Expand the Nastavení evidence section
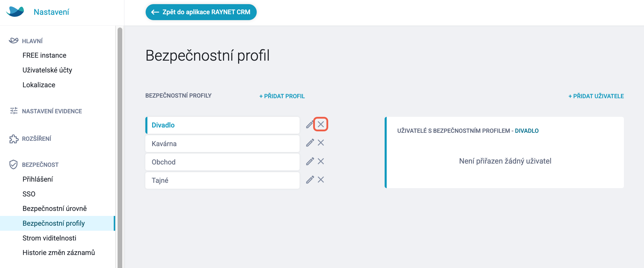Viewport: 644px width, 268px height. click(52, 111)
